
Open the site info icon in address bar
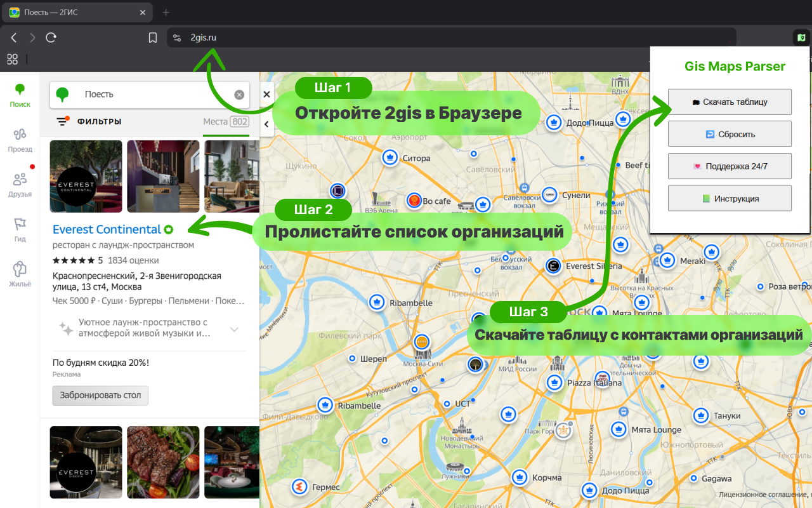[177, 38]
